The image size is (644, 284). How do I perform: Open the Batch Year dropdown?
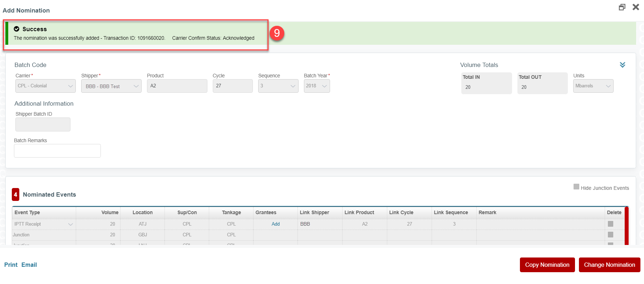pyautogui.click(x=317, y=86)
